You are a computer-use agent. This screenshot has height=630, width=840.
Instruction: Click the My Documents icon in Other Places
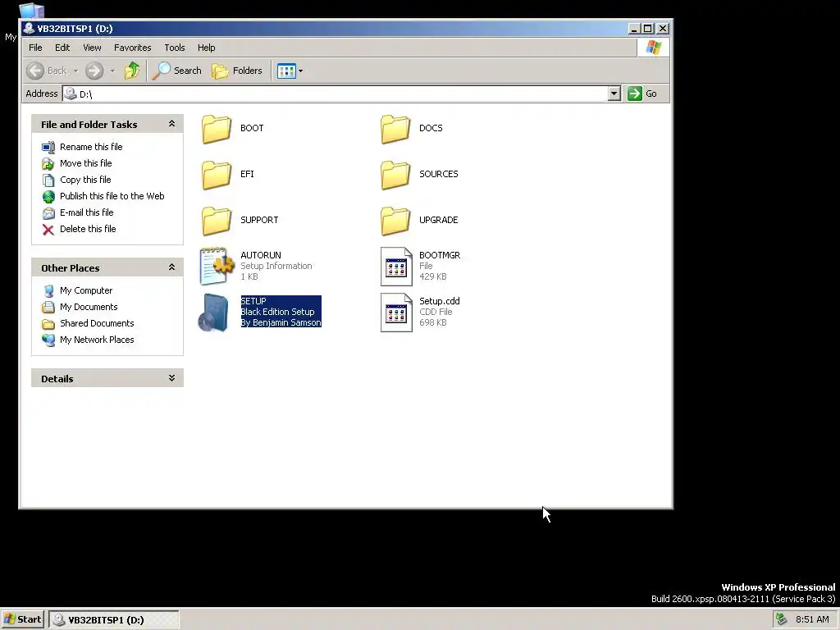click(48, 308)
